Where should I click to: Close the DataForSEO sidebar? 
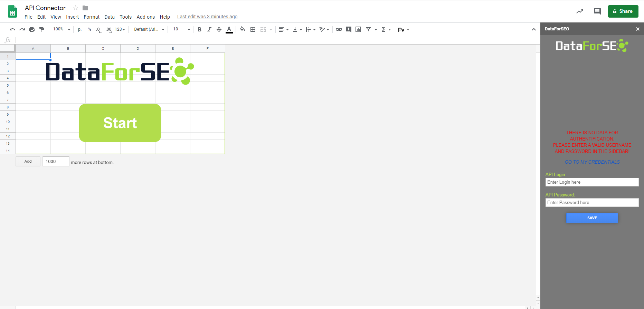coord(638,29)
